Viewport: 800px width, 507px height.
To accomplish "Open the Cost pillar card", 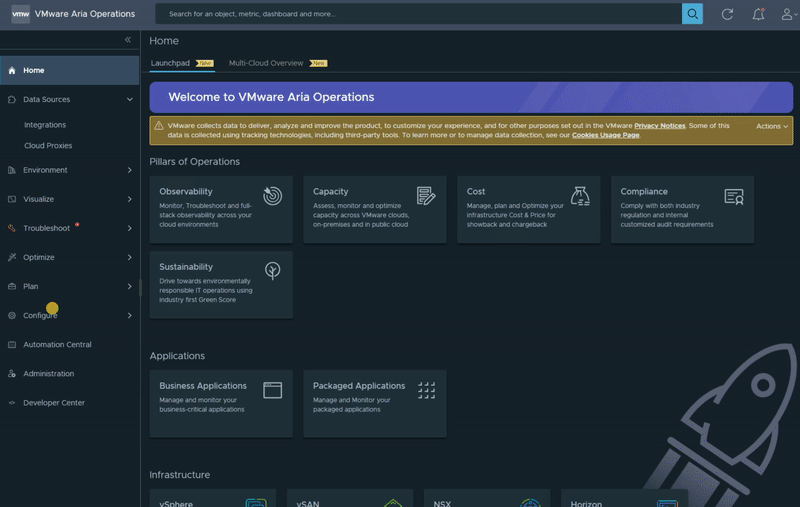I will [x=529, y=209].
